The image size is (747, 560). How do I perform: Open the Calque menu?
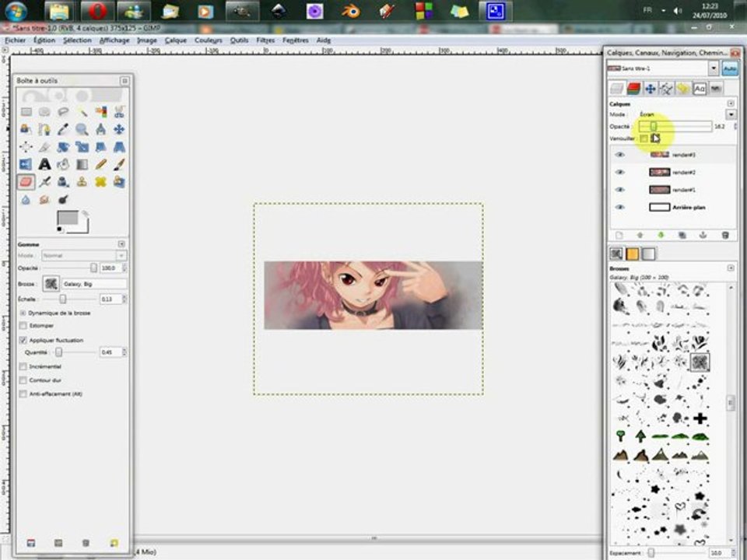[x=176, y=40]
